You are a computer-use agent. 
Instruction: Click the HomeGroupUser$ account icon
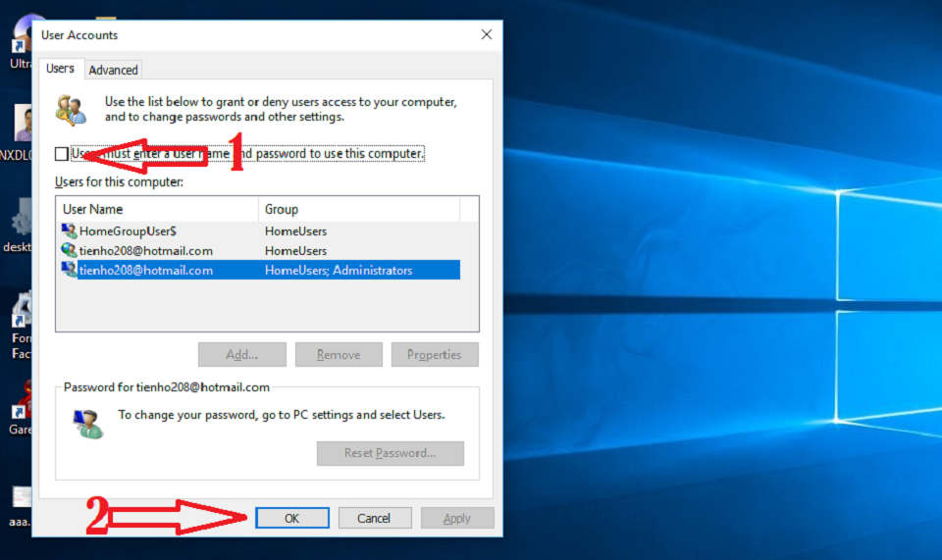click(x=69, y=230)
